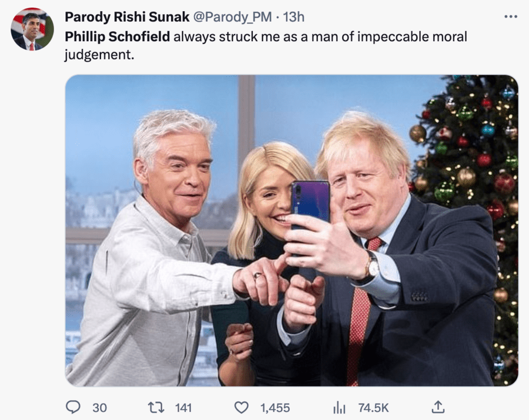This screenshot has height=420, width=529.
Task: Click the reply speech bubble icon
Action: 72,407
